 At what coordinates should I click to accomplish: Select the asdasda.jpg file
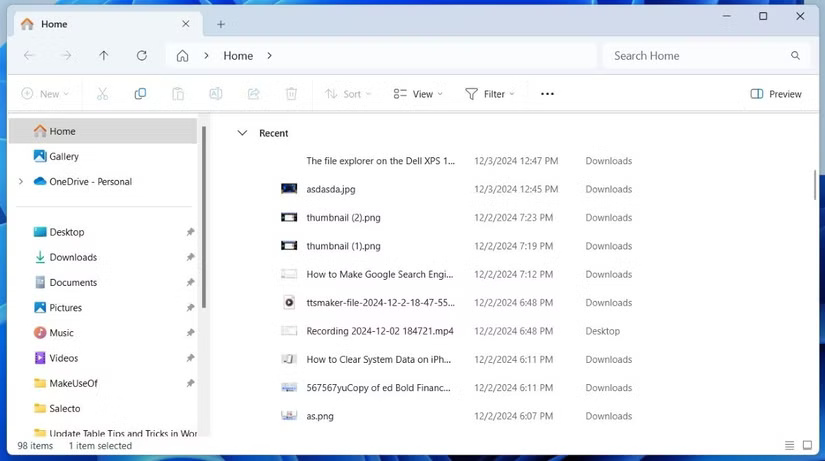330,189
